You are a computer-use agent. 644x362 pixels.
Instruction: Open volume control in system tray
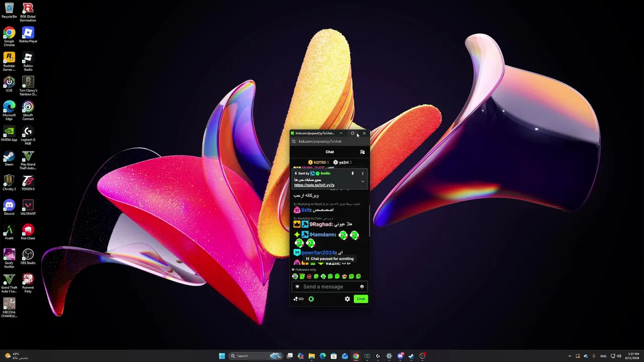coord(618,356)
